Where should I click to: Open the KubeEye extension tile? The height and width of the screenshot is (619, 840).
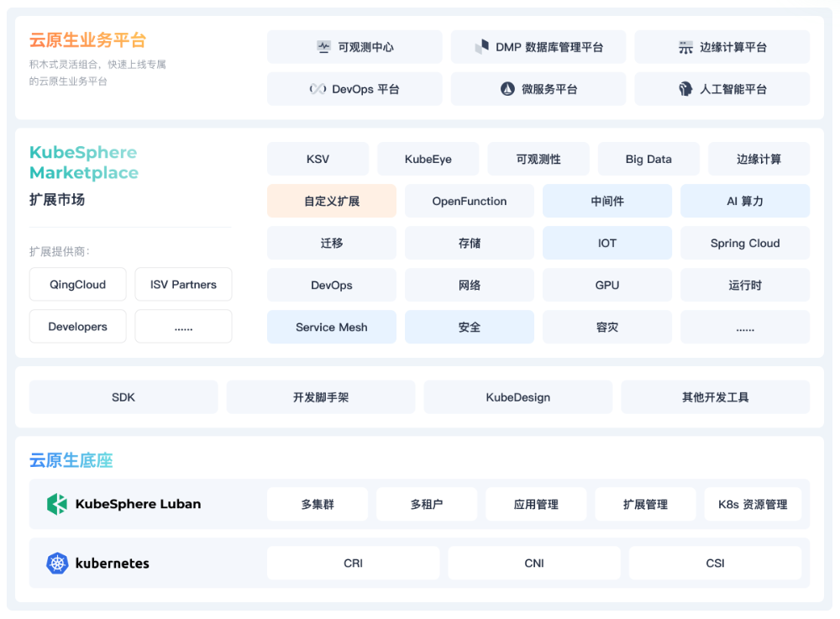click(428, 159)
